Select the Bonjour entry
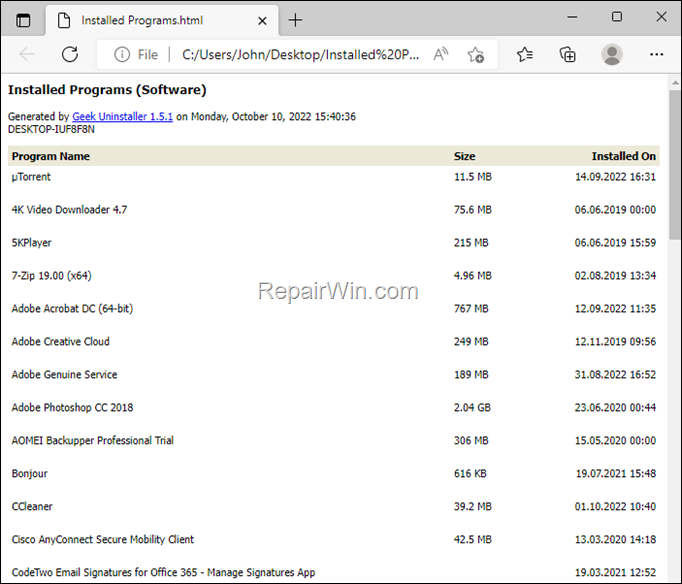 [30, 474]
